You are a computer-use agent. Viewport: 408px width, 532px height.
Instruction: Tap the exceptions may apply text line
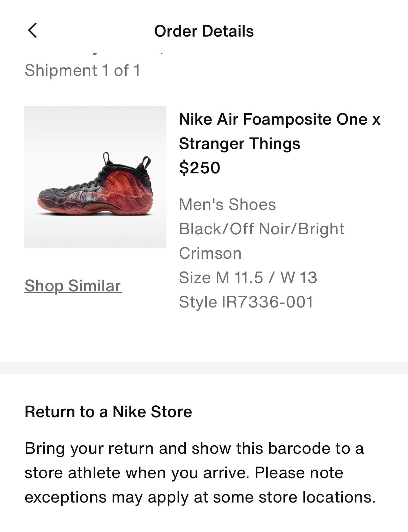point(200,497)
